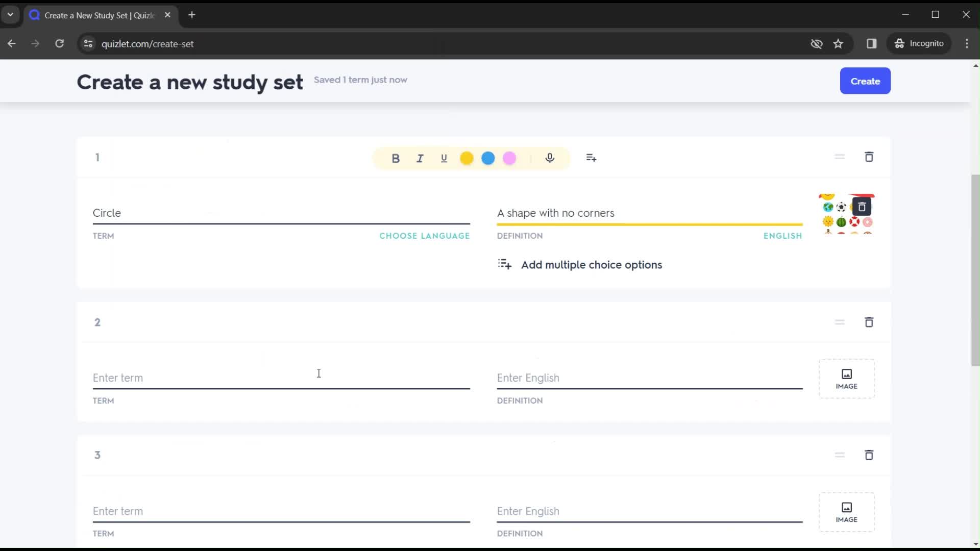Screen dimensions: 980x551
Task: Toggle underline formatting on term
Action: tap(444, 158)
